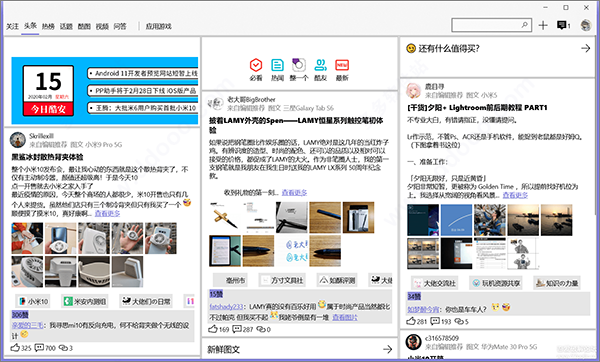Expand the 新鲜图文 section arrow
Viewport: 600px width, 362px height.
coord(388,349)
